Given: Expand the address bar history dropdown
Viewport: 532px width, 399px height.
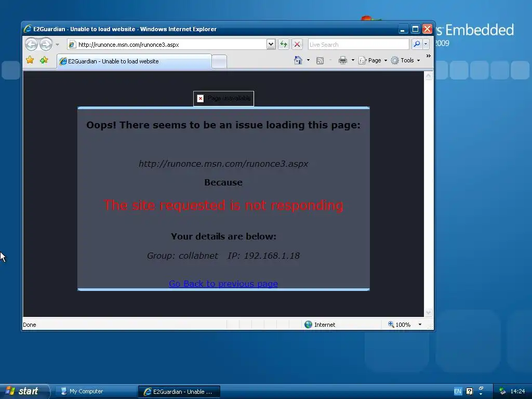Looking at the screenshot, I should [271, 45].
